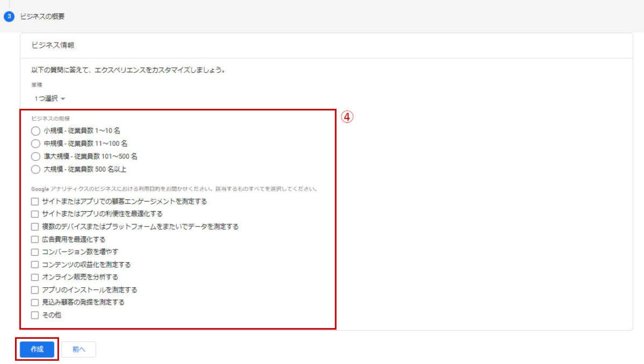644x364 pixels.
Task: Click step 3 circle icon
Action: tap(9, 16)
